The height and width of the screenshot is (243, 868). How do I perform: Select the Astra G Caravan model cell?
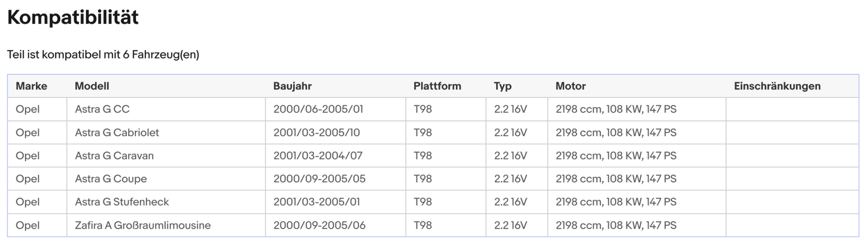coord(114,156)
